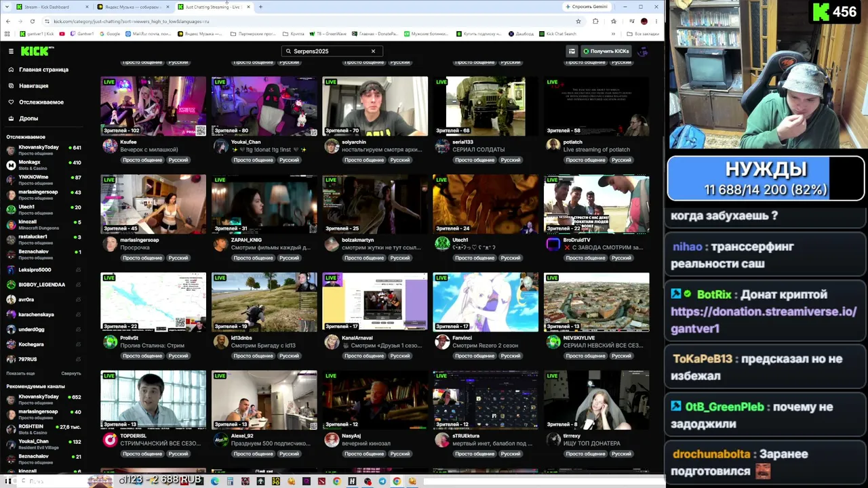This screenshot has height=488, width=868.
Task: Open stream title вечерний кинозал
Action: point(366,443)
